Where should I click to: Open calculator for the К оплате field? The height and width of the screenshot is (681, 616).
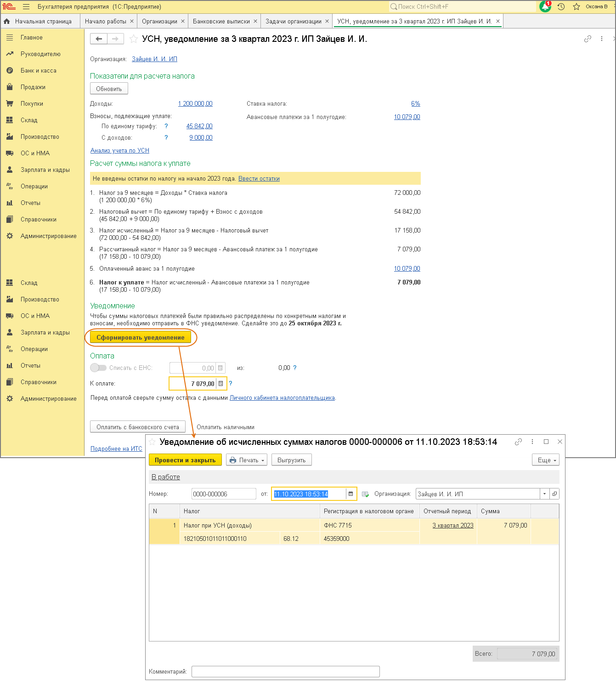pyautogui.click(x=220, y=383)
